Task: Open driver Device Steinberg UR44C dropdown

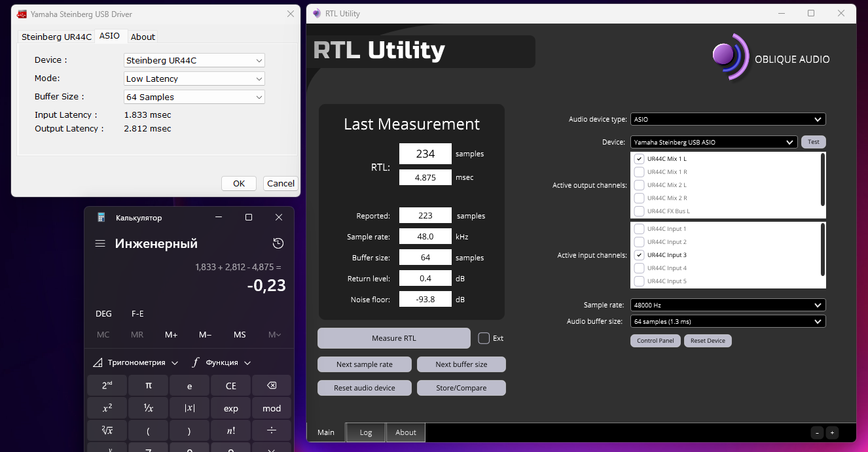Action: tap(194, 60)
